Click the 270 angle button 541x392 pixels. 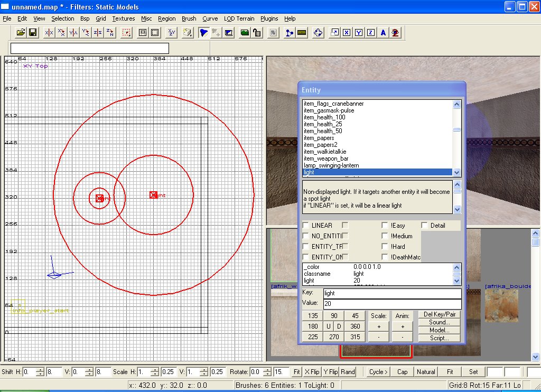pos(334,337)
